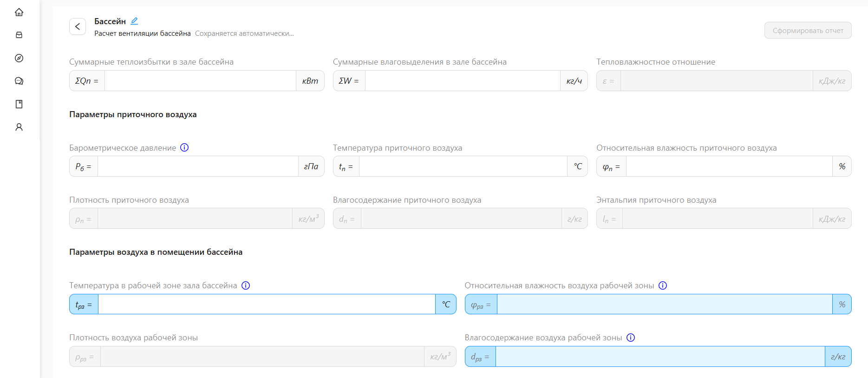Click 'Расчет вентиляции бассейна' subtitle
The width and height of the screenshot is (868, 378).
(143, 33)
